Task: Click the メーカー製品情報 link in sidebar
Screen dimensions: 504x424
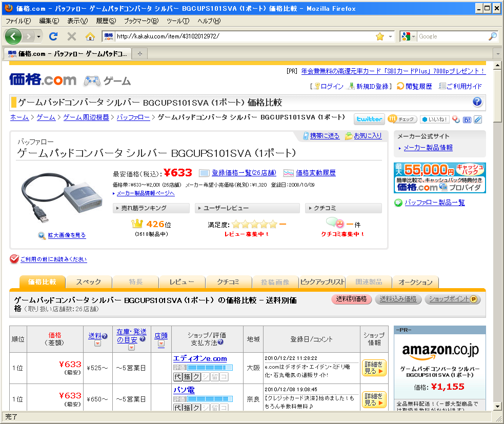Action: [428, 148]
